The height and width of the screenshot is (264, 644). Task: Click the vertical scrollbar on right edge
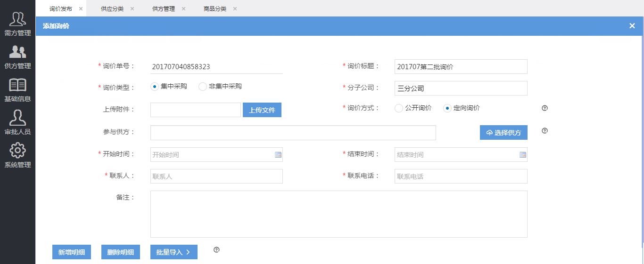(642, 141)
